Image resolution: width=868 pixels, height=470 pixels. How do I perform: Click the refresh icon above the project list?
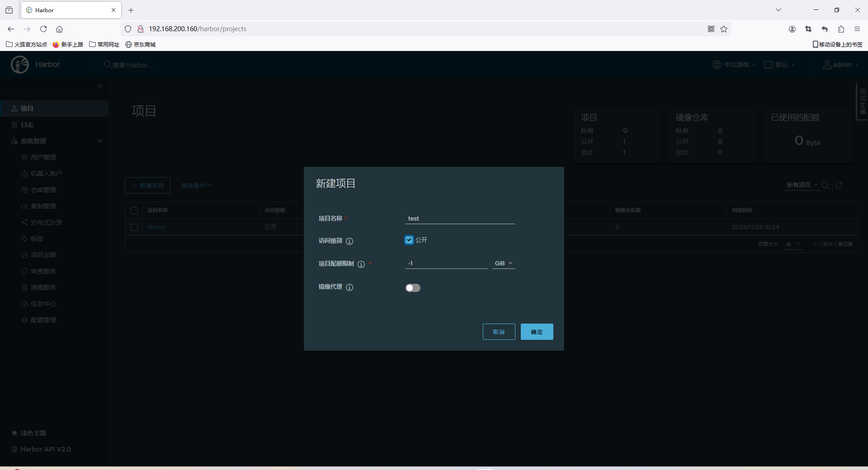coord(839,185)
